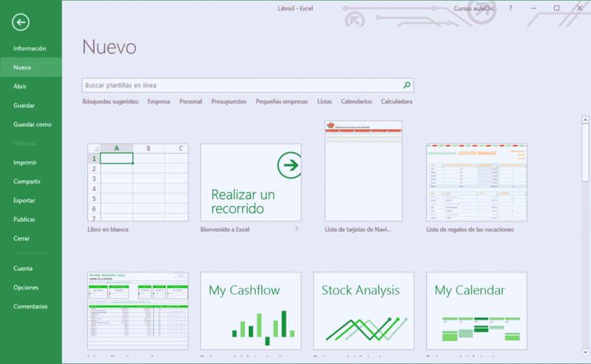Click the magnifying glass search icon
Screen dimensions: 591x364
click(406, 85)
